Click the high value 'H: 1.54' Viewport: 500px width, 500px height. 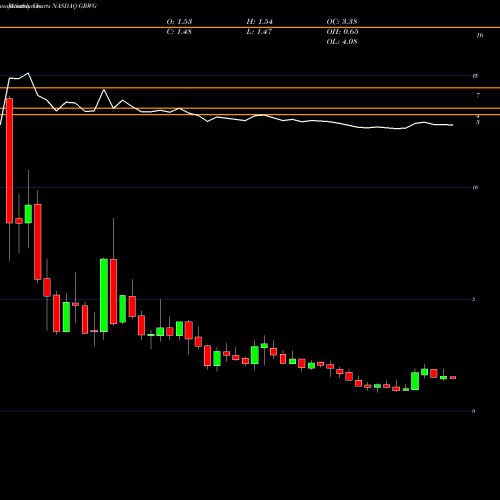pos(259,22)
